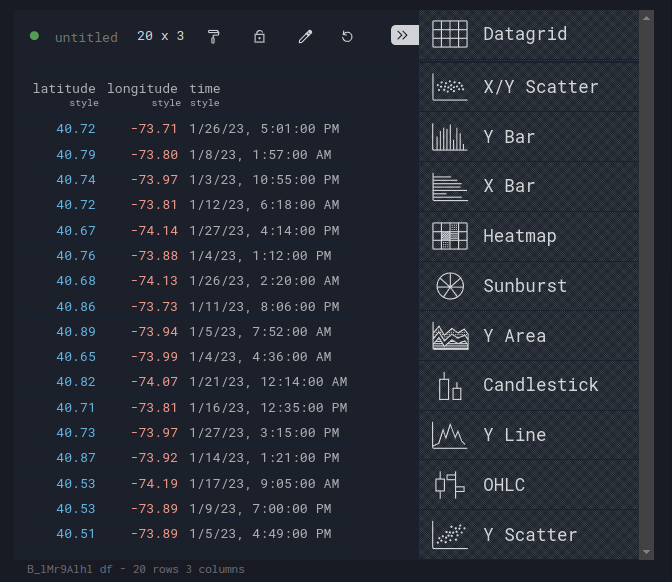Click the 20 x 3 dimensions label

(161, 36)
